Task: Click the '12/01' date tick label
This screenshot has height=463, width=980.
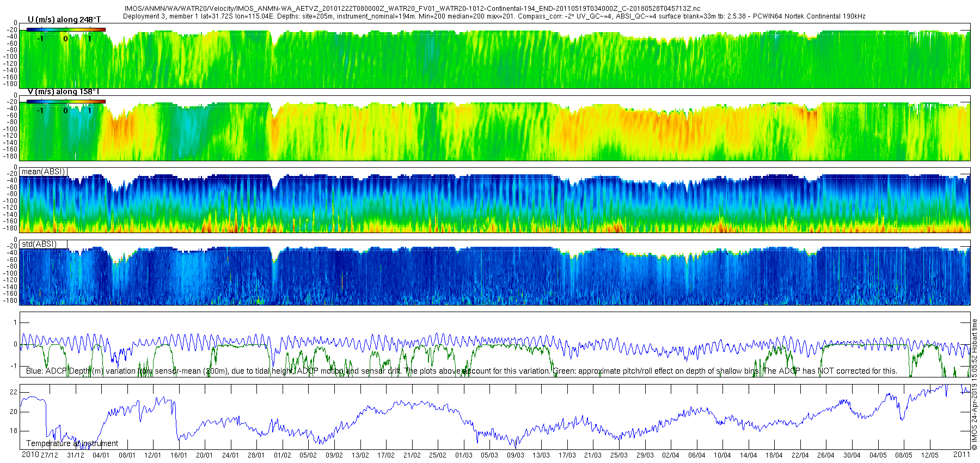Action: click(153, 455)
